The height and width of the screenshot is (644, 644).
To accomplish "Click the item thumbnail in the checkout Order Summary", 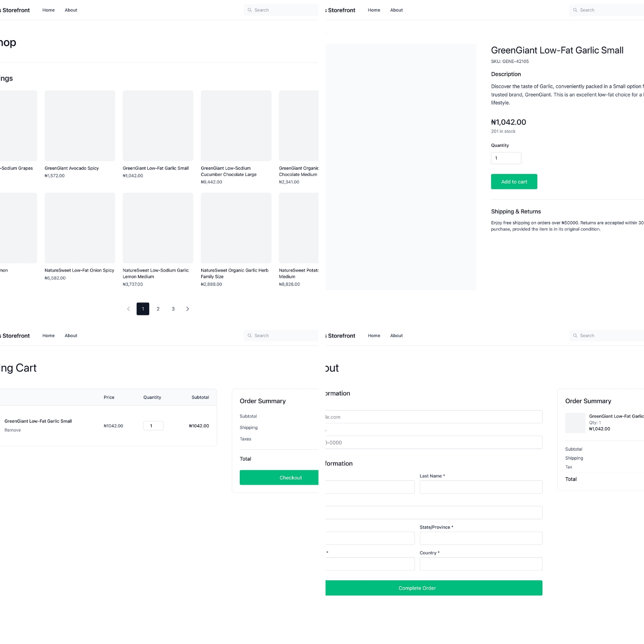I will (575, 423).
